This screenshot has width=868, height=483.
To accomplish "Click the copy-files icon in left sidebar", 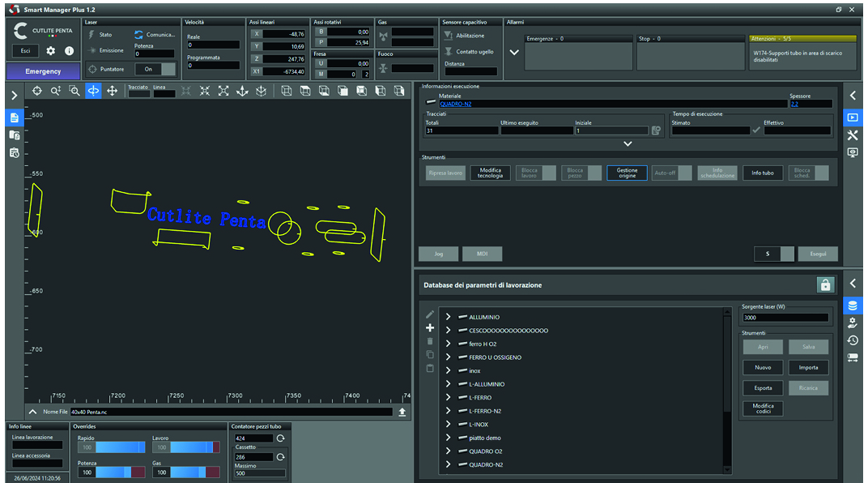I will pos(15,135).
